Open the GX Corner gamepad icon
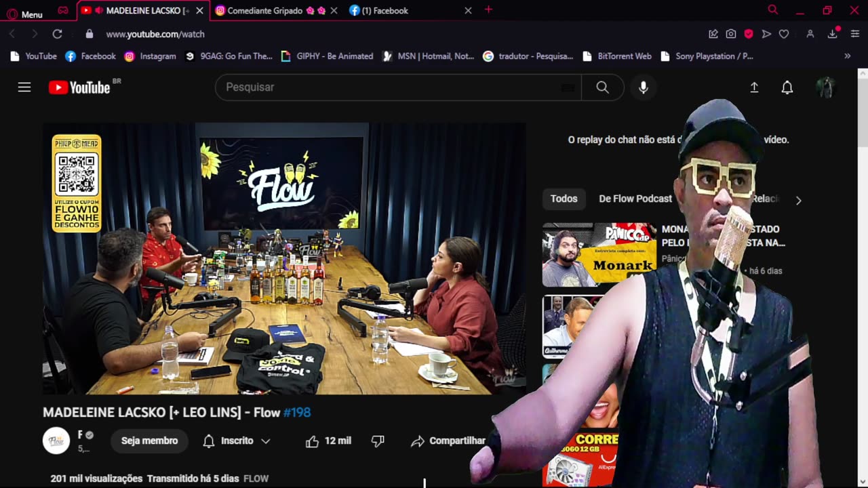The image size is (868, 488). click(62, 10)
